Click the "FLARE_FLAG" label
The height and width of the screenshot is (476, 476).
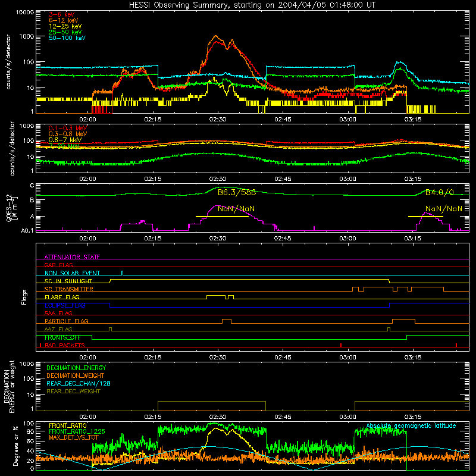(62, 297)
